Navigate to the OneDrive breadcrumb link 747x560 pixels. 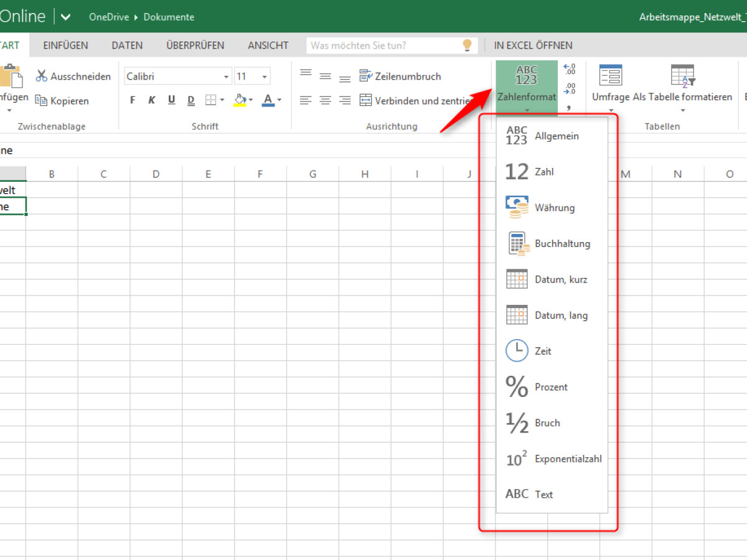pos(108,17)
